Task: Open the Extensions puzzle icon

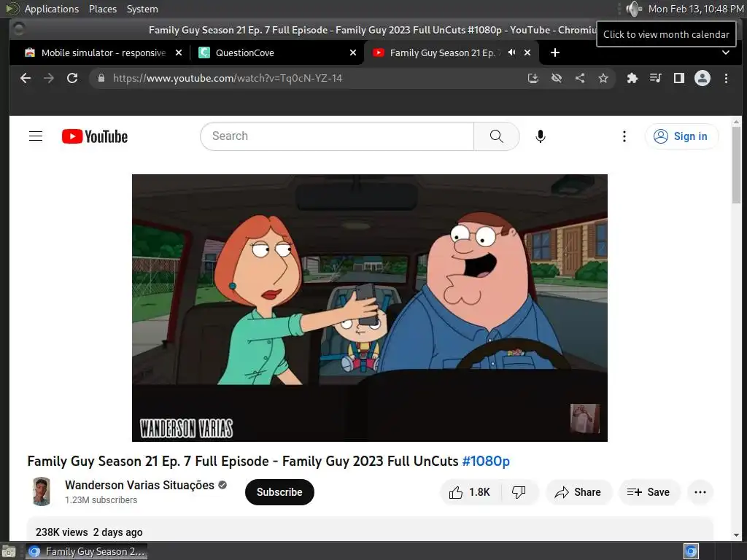Action: coord(632,78)
